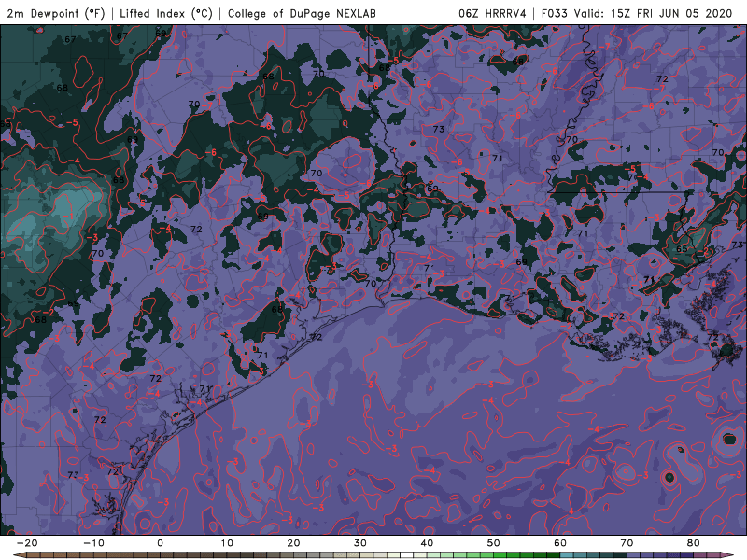Click the 10 label on the color scale
Image resolution: width=747 pixels, height=560 pixels.
227,543
